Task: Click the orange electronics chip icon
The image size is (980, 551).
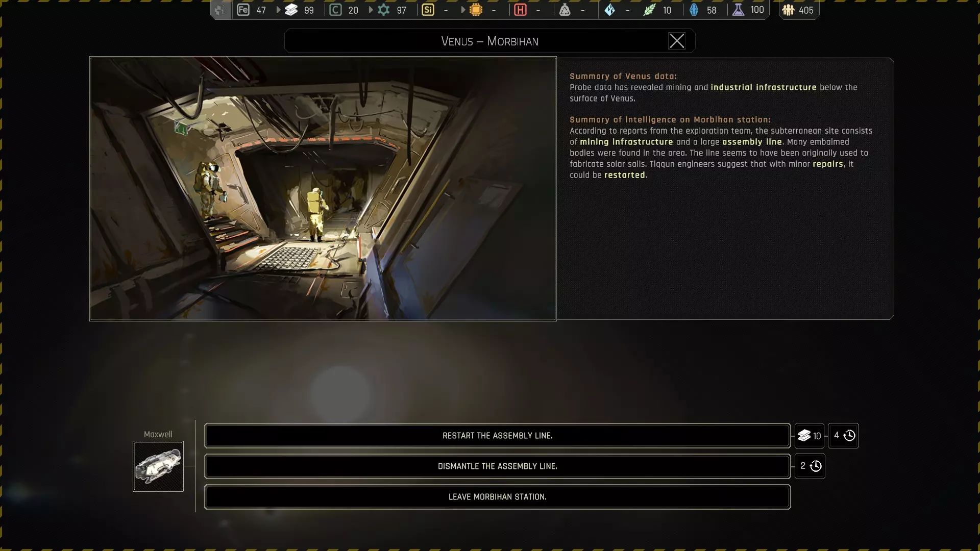Action: (476, 10)
